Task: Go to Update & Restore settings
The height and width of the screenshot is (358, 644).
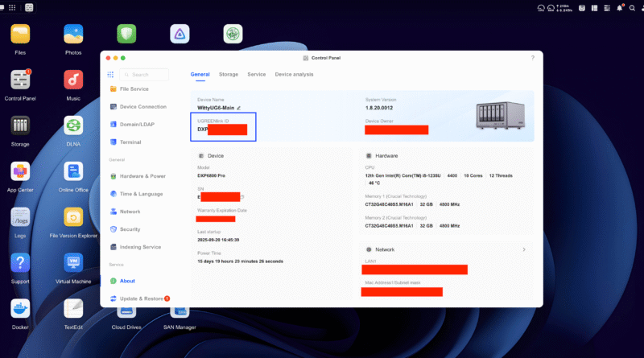Action: [141, 298]
